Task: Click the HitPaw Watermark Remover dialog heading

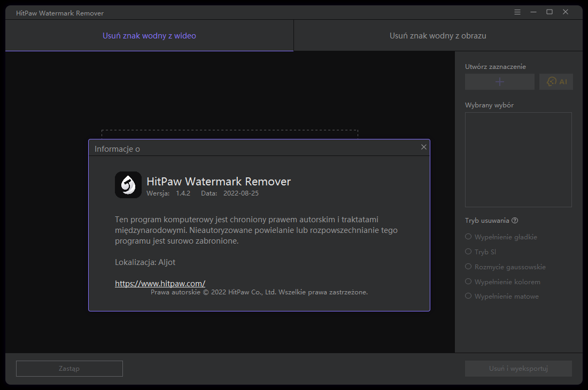Action: (x=219, y=181)
